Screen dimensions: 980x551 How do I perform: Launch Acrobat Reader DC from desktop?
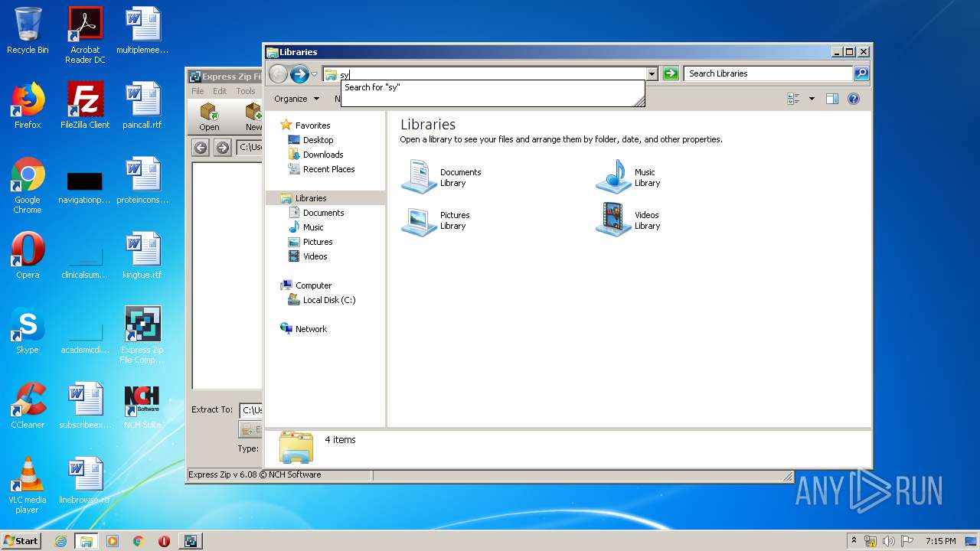[85, 35]
